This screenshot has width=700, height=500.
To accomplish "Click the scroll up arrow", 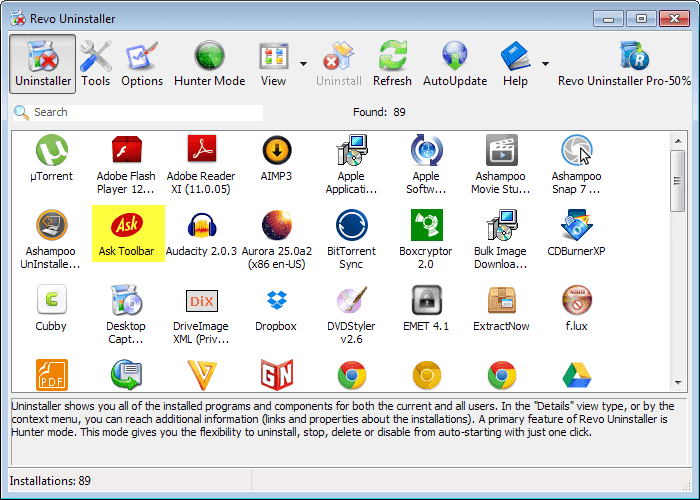I will coord(678,141).
